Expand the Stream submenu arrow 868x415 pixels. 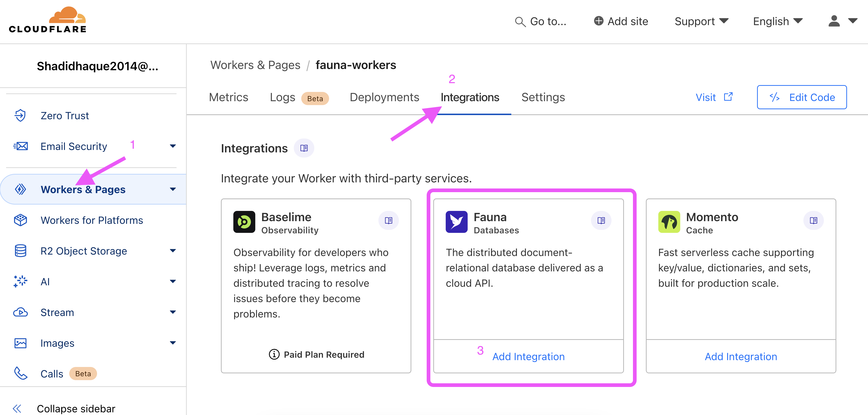coord(173,312)
